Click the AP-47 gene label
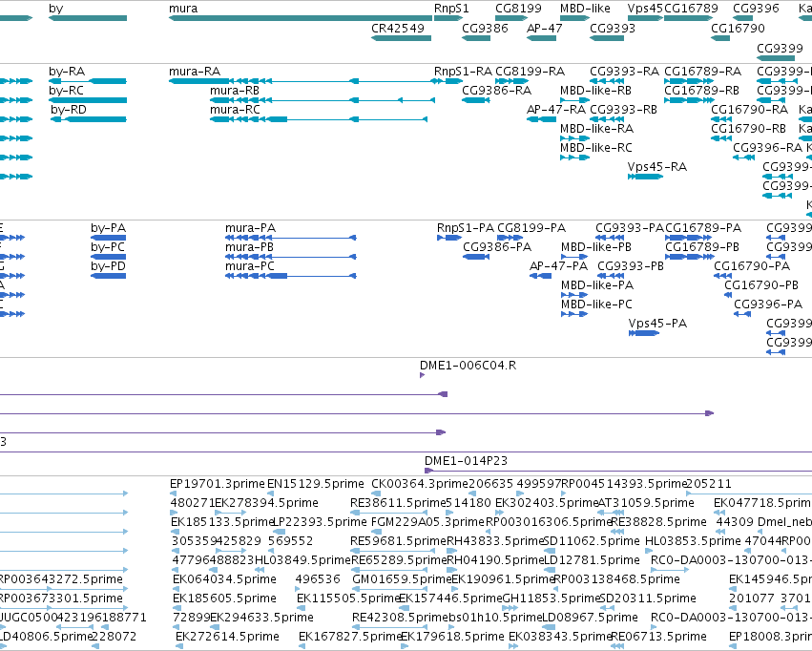This screenshot has height=651, width=812. point(544,28)
